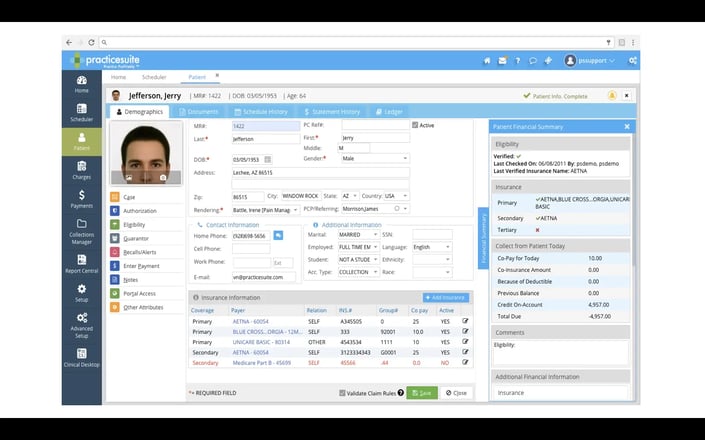Edit the BLUE CROSS insurance row

coord(465,332)
